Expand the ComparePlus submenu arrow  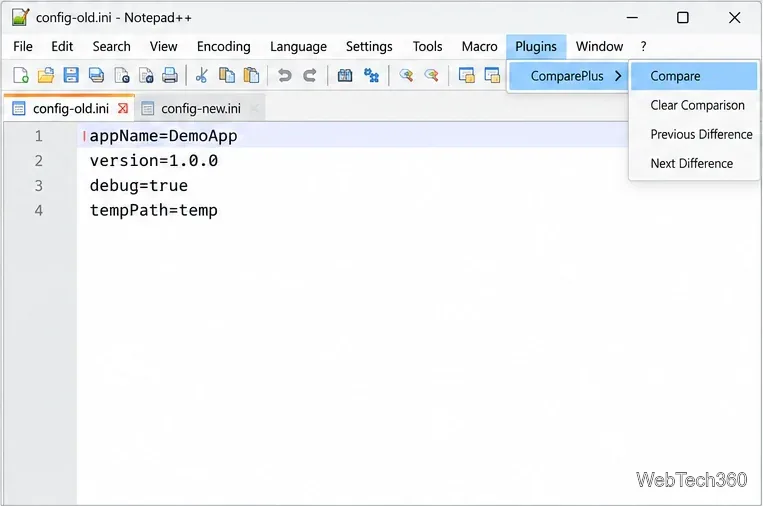pos(618,76)
